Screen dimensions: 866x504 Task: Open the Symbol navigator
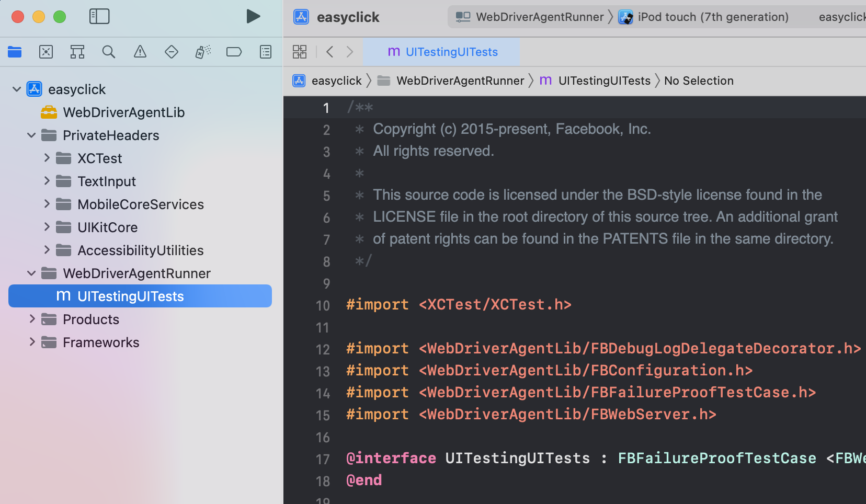click(x=77, y=52)
